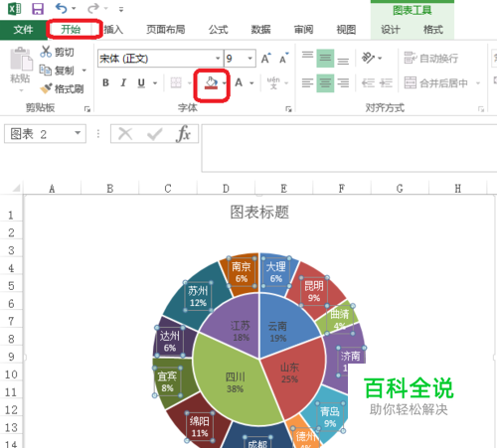Undo the last action
The width and height of the screenshot is (497, 448).
(61, 8)
